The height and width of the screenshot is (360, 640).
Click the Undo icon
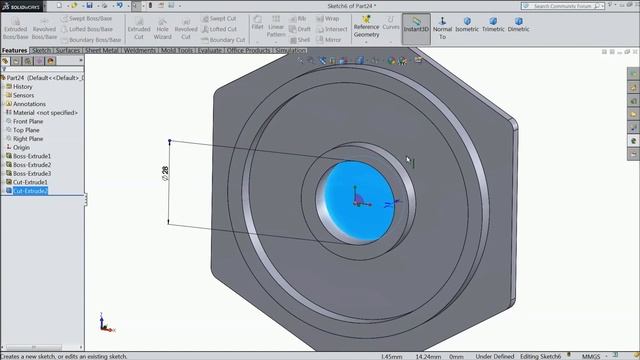(120, 6)
